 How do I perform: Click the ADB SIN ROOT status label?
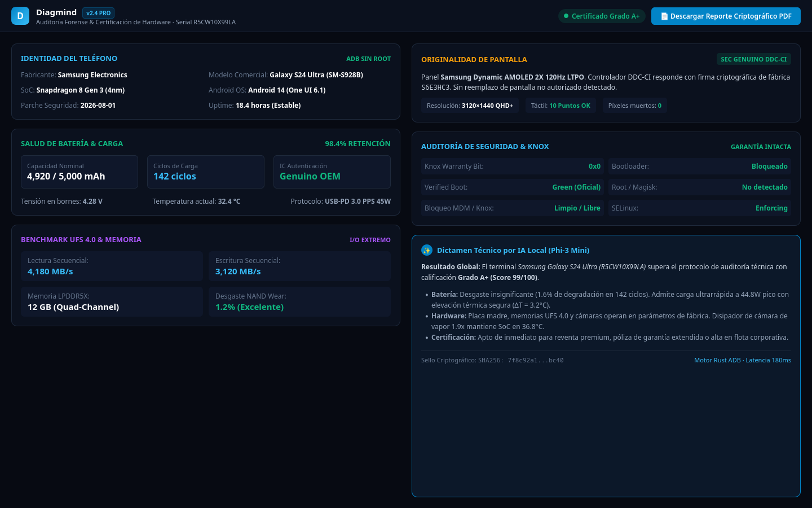coord(368,59)
